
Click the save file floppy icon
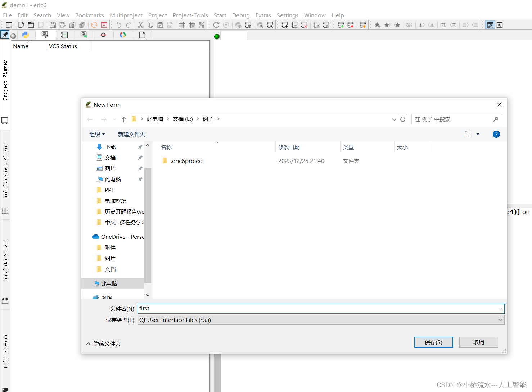tap(53, 25)
